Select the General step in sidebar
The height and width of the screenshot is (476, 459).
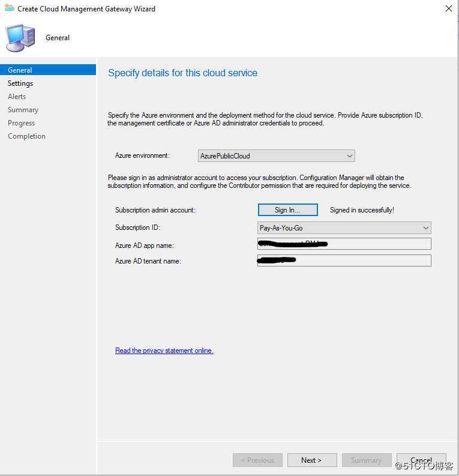pyautogui.click(x=48, y=70)
